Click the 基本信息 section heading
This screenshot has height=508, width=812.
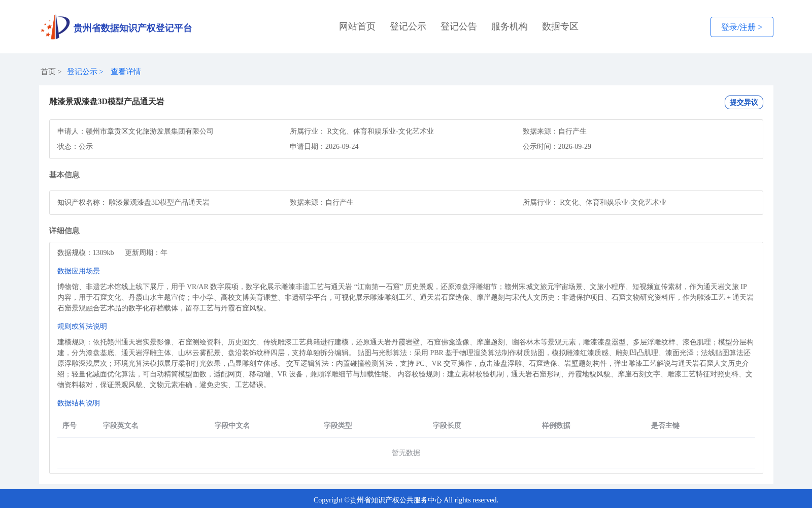64,175
